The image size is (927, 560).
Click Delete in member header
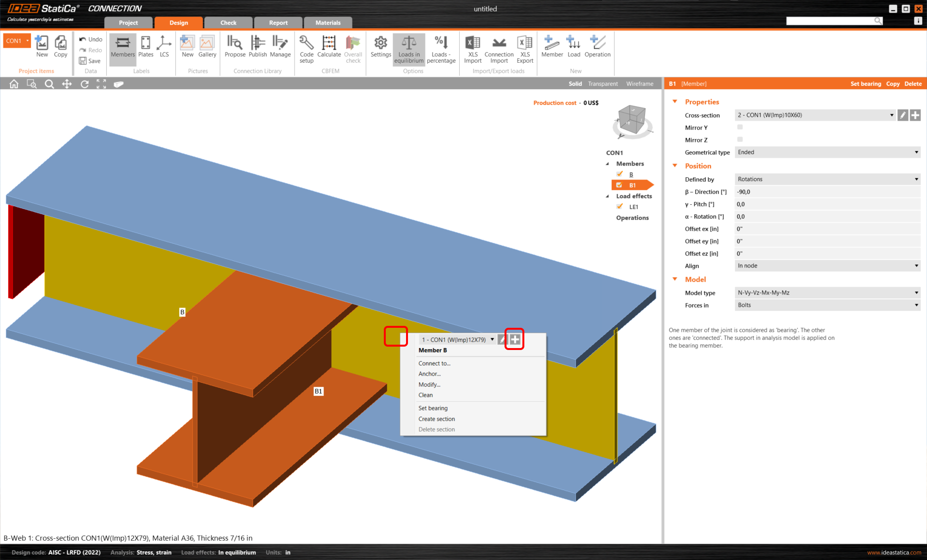(x=913, y=84)
